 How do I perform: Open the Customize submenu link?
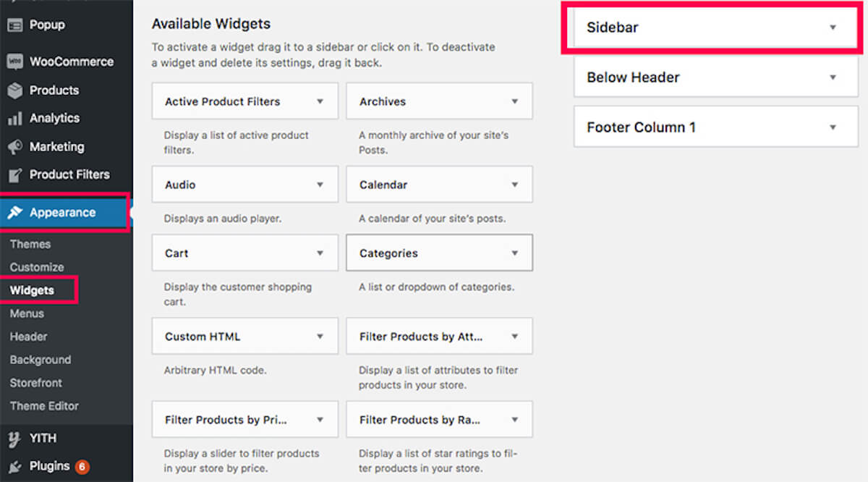[x=37, y=267]
